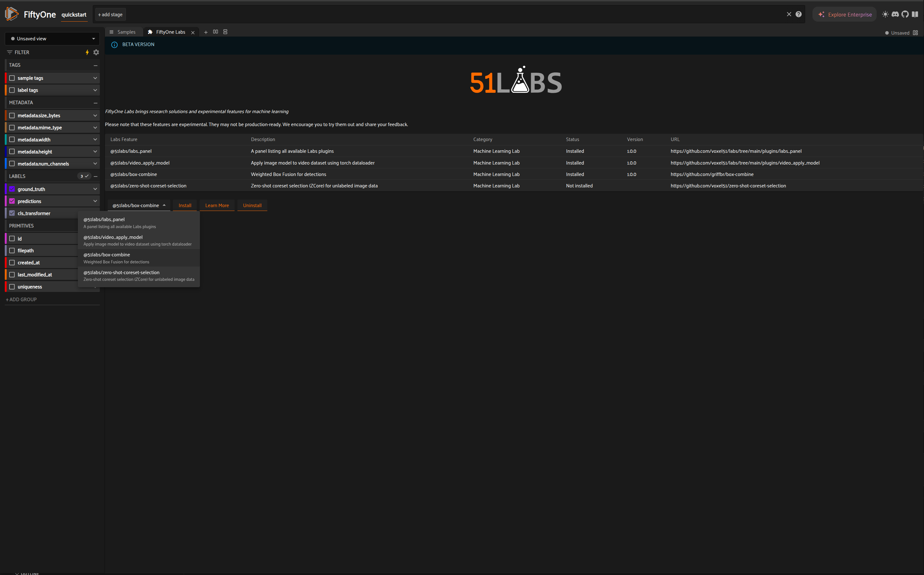The width and height of the screenshot is (924, 575).
Task: Open the GitHub repository icon
Action: [905, 14]
